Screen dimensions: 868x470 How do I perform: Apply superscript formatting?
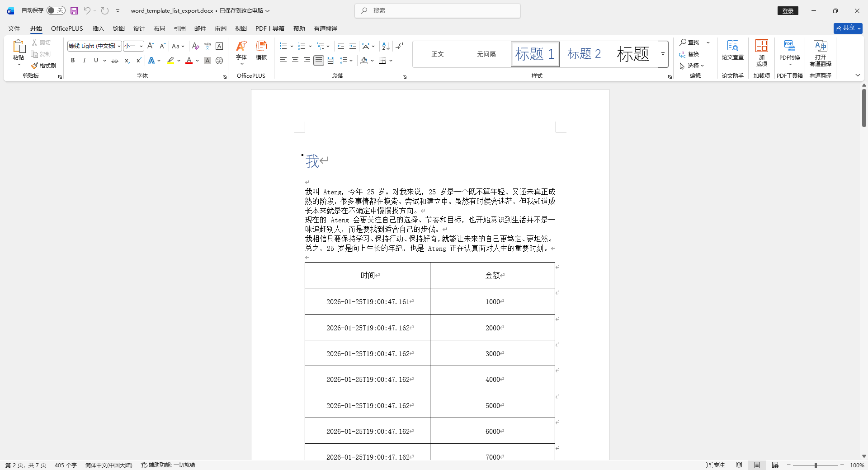point(138,60)
